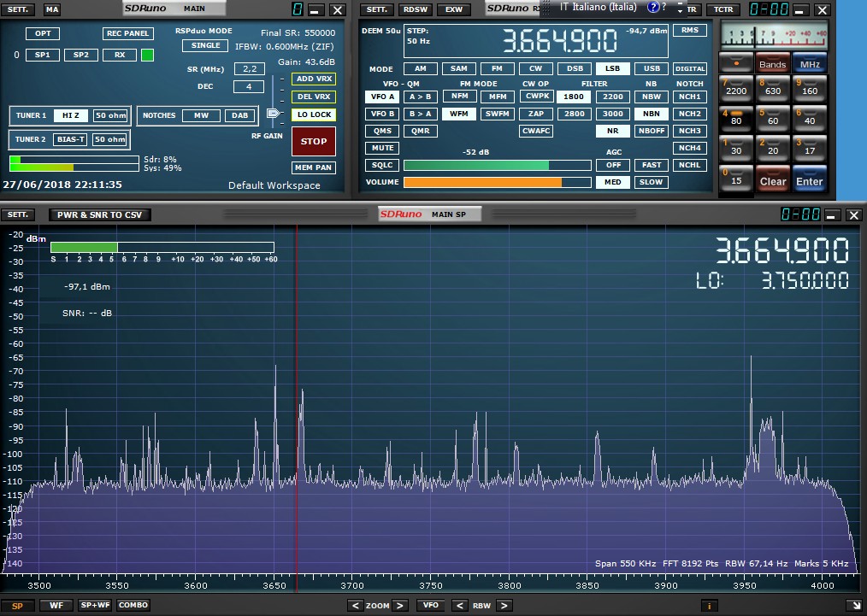This screenshot has width=867, height=616.
Task: Click PWR & SNR TO CSV
Action: coord(99,215)
